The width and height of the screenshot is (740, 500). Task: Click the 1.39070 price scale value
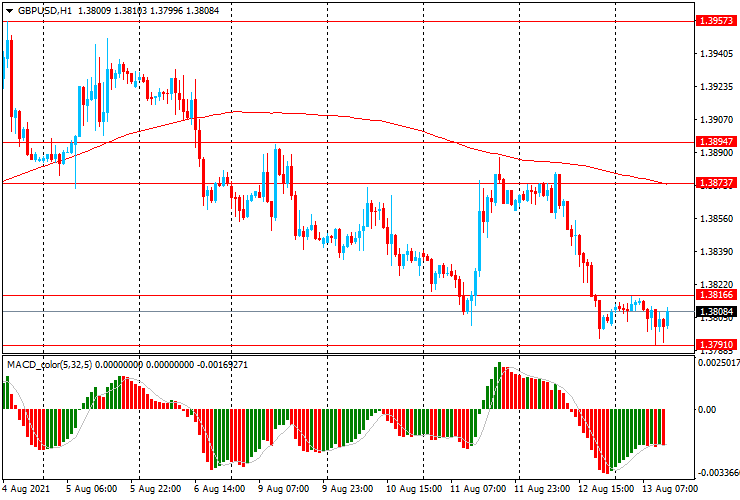(x=716, y=120)
